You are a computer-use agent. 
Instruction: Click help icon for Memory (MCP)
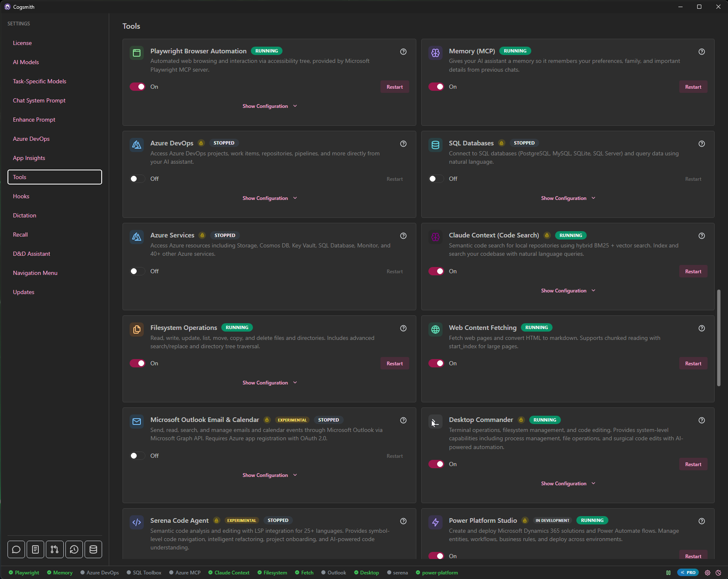click(x=702, y=52)
